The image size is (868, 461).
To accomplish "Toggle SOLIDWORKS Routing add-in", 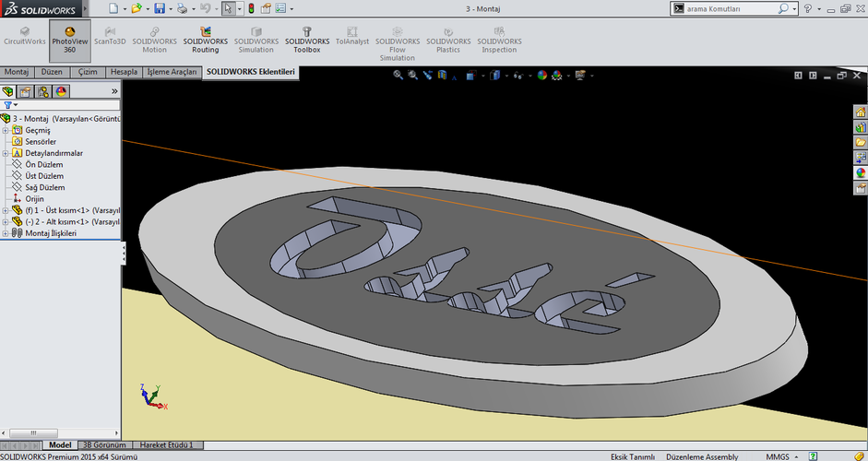I will pyautogui.click(x=206, y=41).
